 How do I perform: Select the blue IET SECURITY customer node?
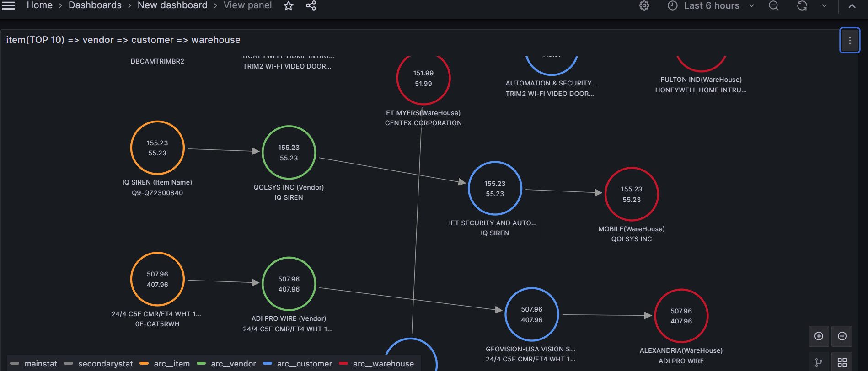[495, 188]
